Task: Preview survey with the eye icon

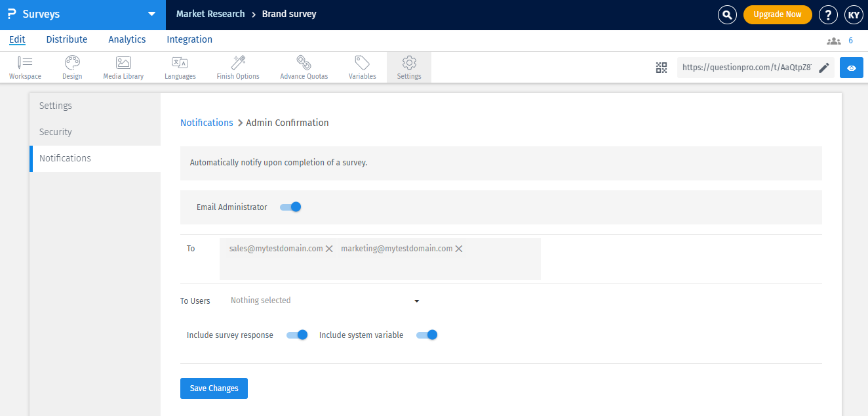Action: 851,67
